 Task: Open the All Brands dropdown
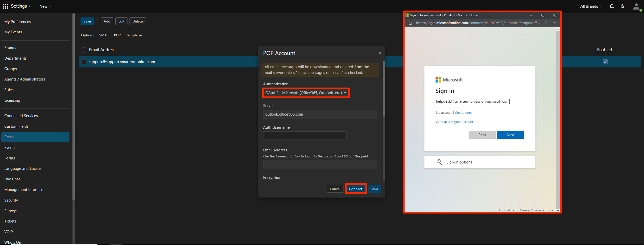coord(591,6)
